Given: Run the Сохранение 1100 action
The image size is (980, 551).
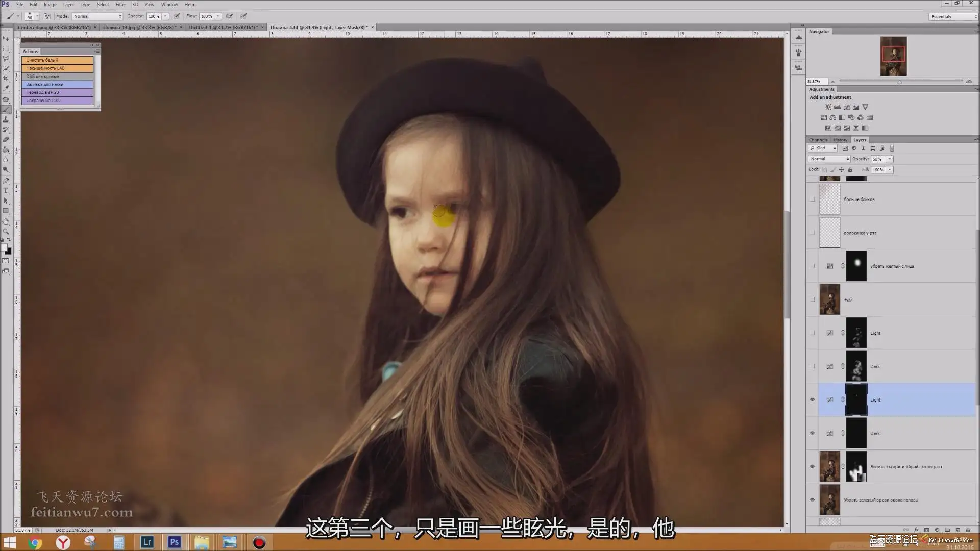Looking at the screenshot, I should point(57,101).
